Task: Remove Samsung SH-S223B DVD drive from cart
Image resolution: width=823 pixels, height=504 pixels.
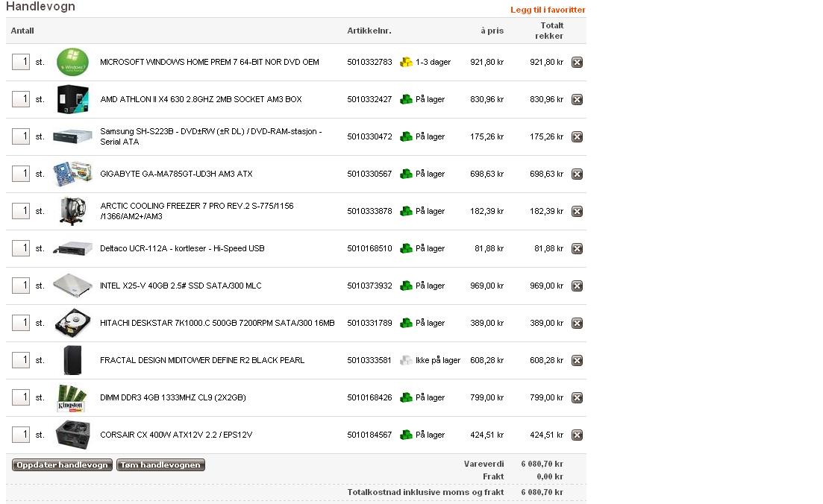Action: click(577, 136)
